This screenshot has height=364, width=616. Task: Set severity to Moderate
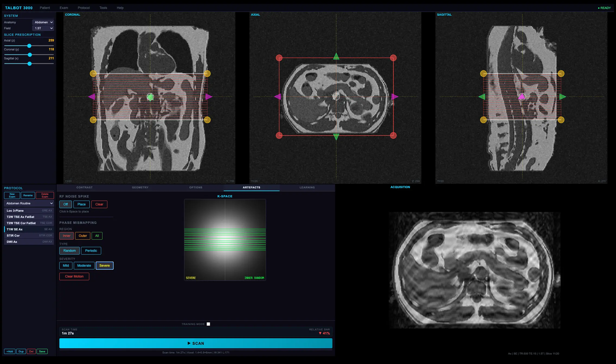pos(84,266)
